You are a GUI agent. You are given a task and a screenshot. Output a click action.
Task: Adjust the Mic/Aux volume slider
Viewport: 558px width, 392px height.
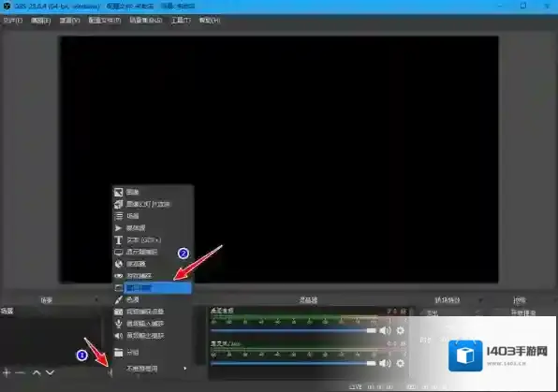point(293,363)
